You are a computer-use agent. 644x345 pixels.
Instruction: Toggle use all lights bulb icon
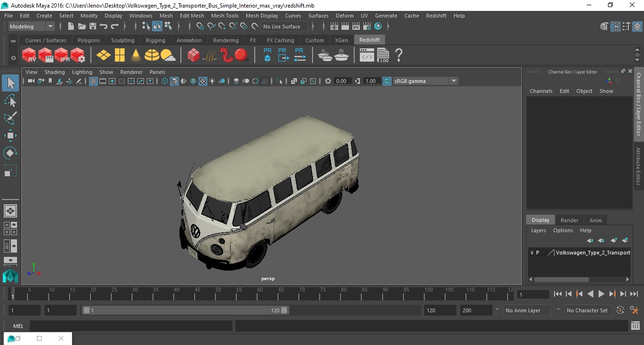pos(212,81)
